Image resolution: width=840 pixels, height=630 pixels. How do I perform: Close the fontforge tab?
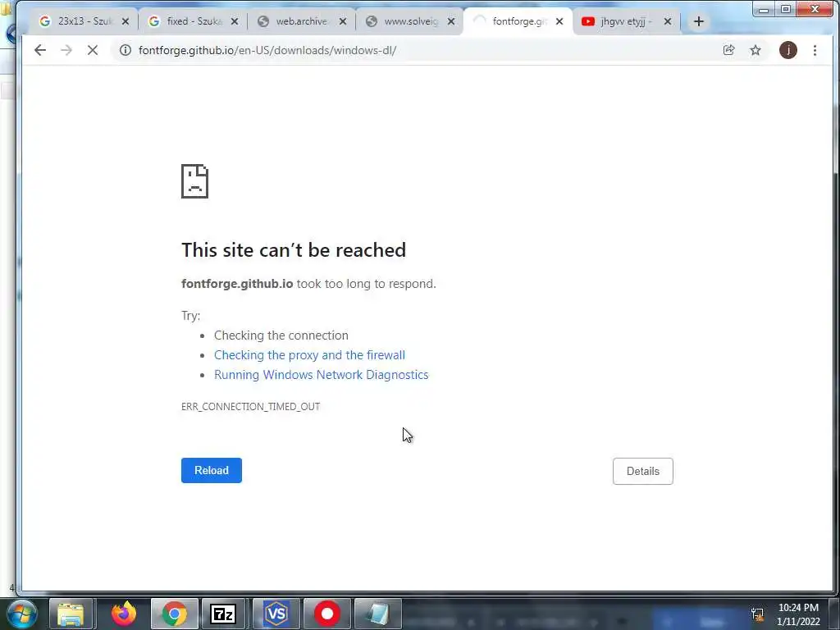point(559,21)
